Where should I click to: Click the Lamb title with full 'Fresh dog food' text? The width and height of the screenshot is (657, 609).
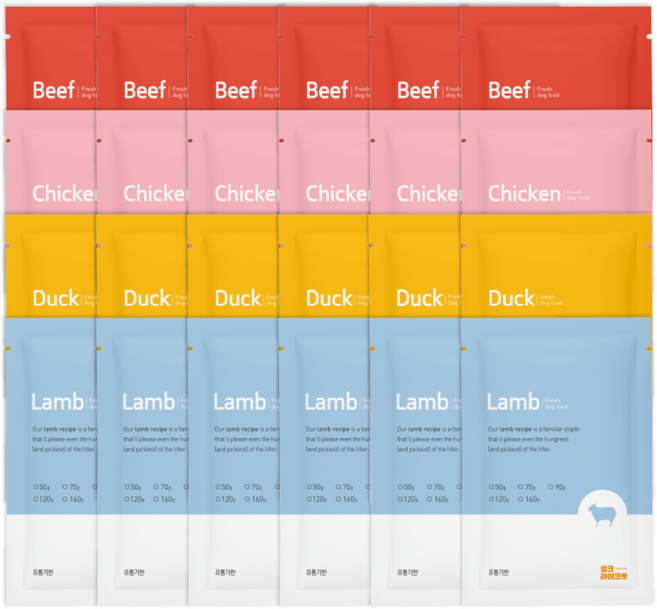pyautogui.click(x=513, y=402)
